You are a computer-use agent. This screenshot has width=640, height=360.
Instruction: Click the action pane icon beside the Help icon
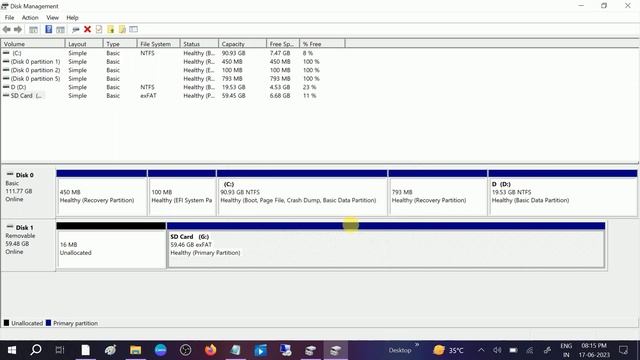(x=60, y=29)
